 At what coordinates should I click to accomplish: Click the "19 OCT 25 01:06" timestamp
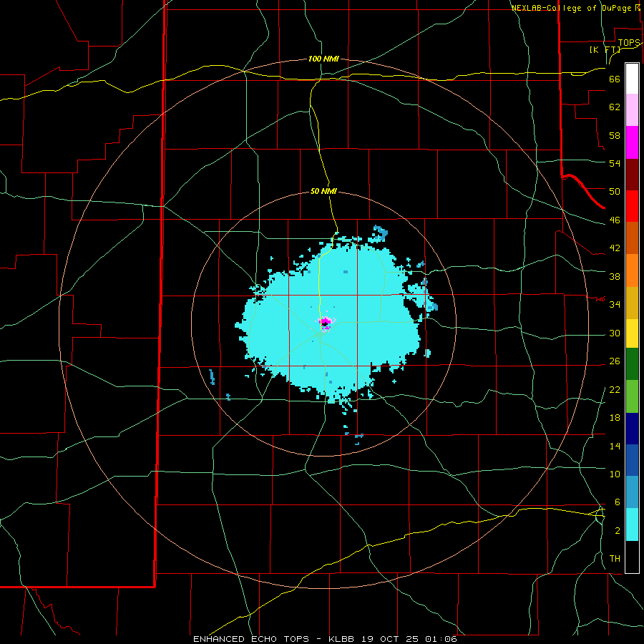[x=409, y=639]
